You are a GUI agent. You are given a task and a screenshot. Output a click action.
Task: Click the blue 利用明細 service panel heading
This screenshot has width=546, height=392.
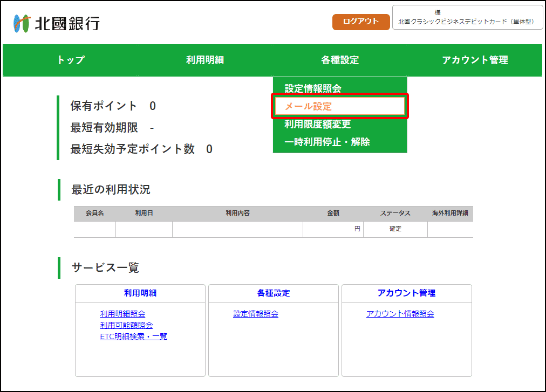pos(140,293)
